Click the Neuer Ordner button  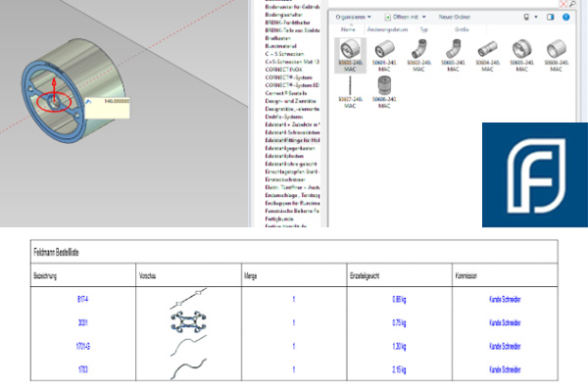[454, 17]
